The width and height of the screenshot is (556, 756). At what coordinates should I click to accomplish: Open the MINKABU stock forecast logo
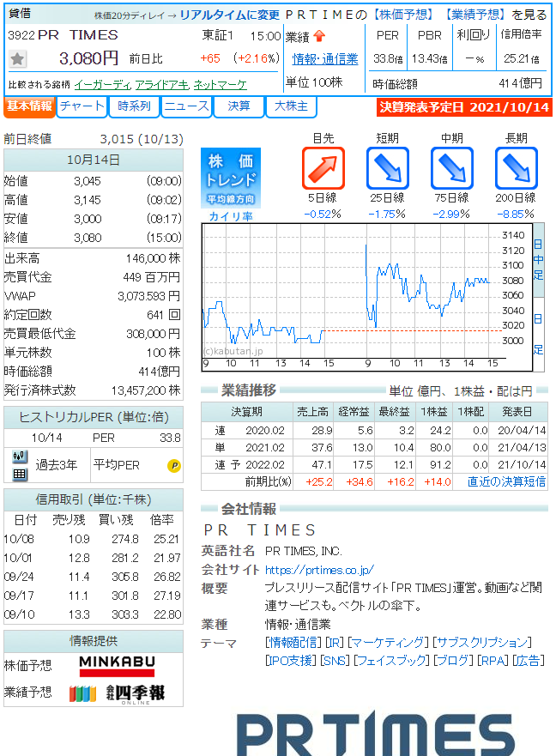click(x=117, y=666)
